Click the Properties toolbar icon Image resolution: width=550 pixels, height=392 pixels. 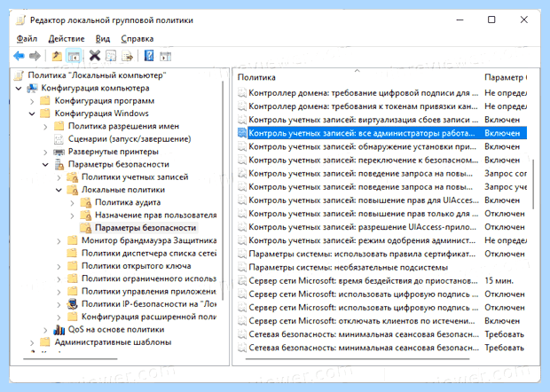[111, 56]
